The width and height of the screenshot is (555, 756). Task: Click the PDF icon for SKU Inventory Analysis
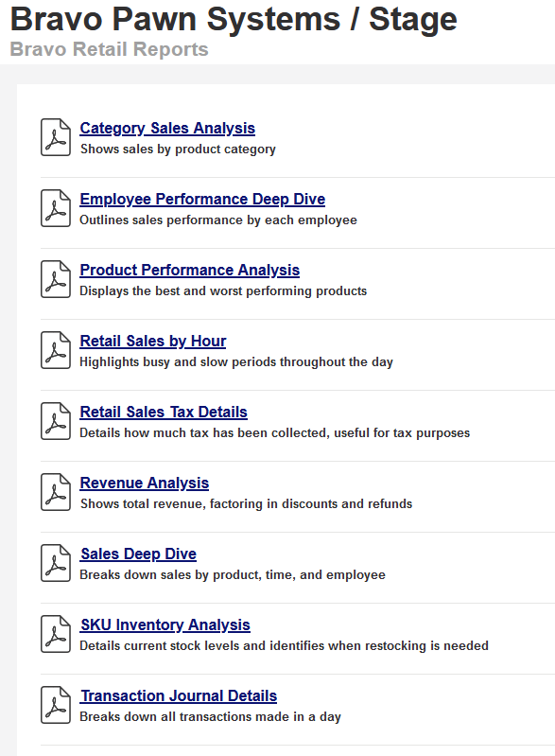pos(56,634)
